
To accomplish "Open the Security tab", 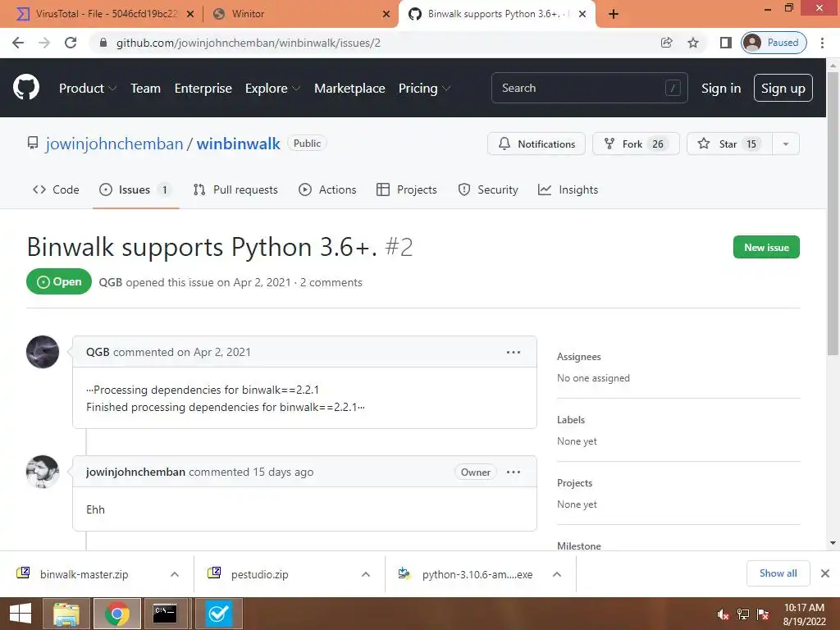I will (x=488, y=189).
